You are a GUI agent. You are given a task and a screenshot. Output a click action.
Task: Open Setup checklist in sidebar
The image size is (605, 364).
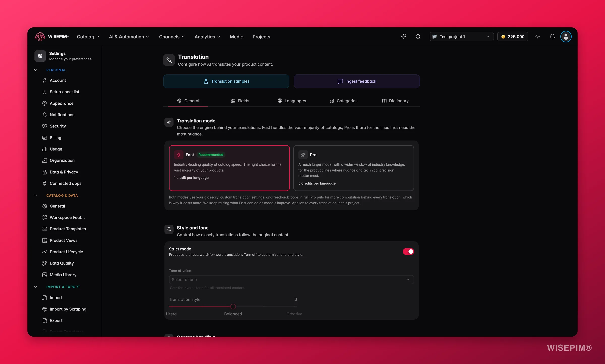pyautogui.click(x=64, y=92)
